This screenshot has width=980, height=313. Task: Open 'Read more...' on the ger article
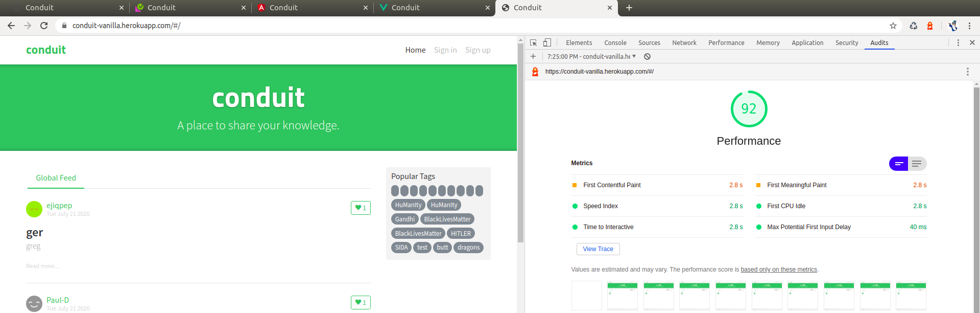pos(42,266)
